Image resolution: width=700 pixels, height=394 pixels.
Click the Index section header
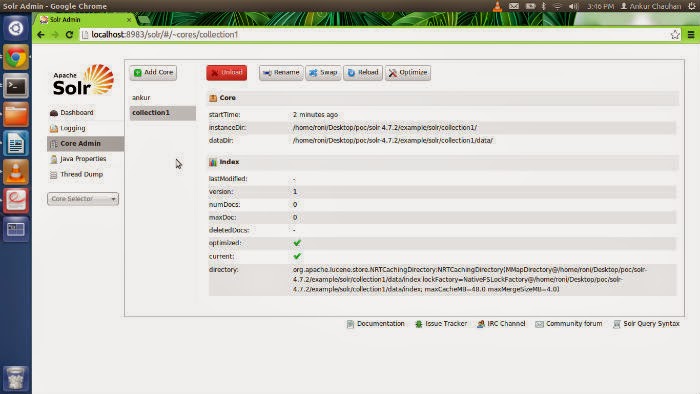point(443,162)
